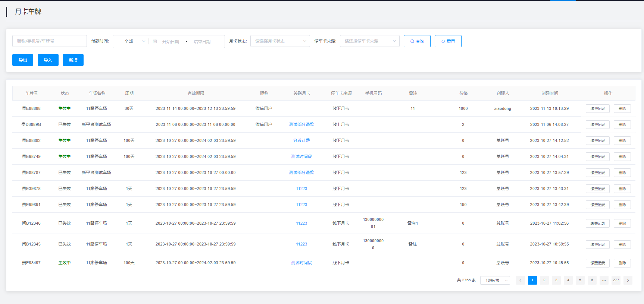Go to next page with right arrow

[x=628, y=280]
